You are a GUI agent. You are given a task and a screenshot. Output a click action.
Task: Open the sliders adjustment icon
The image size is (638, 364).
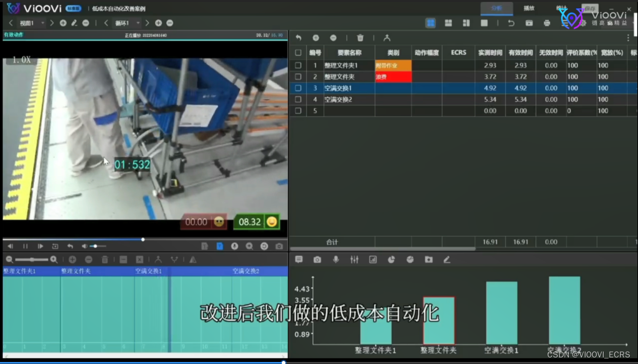coord(354,259)
